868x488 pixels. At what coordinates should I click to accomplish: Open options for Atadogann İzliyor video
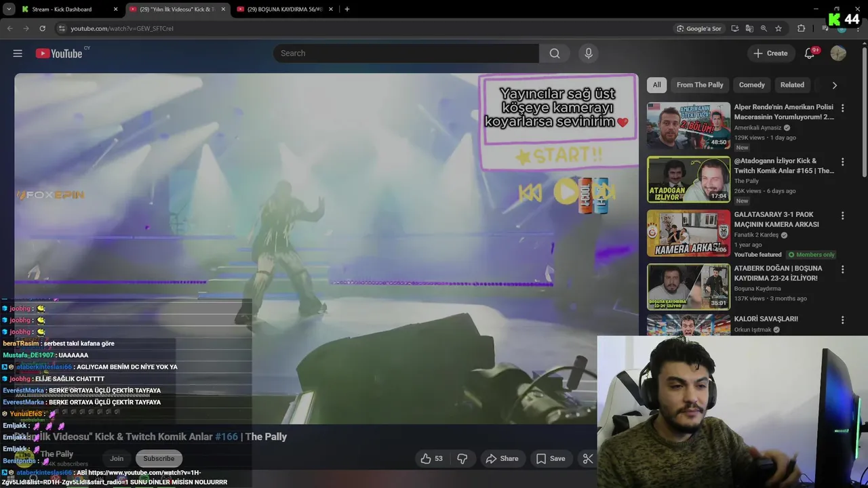(843, 162)
